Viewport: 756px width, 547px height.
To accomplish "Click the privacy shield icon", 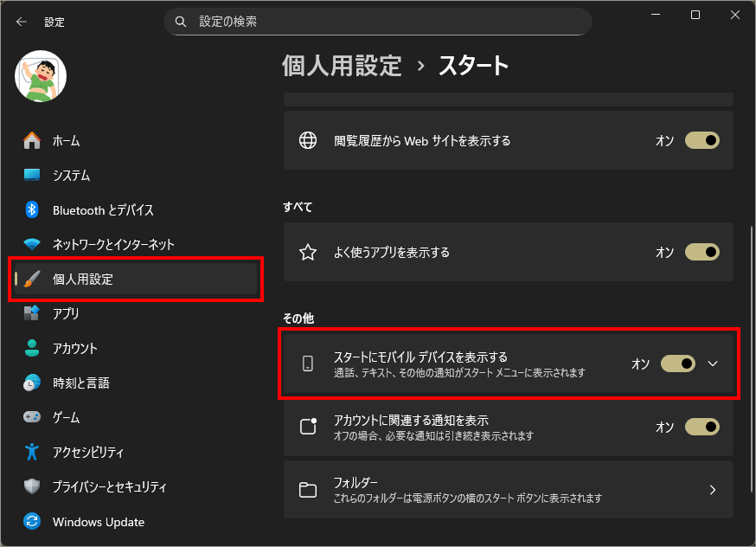I will click(32, 486).
